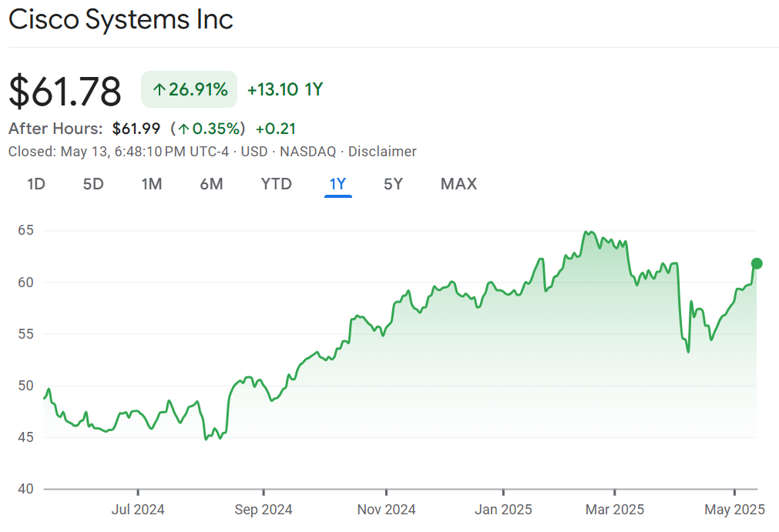
Task: Switch chart to 5Y view
Action: tap(393, 184)
